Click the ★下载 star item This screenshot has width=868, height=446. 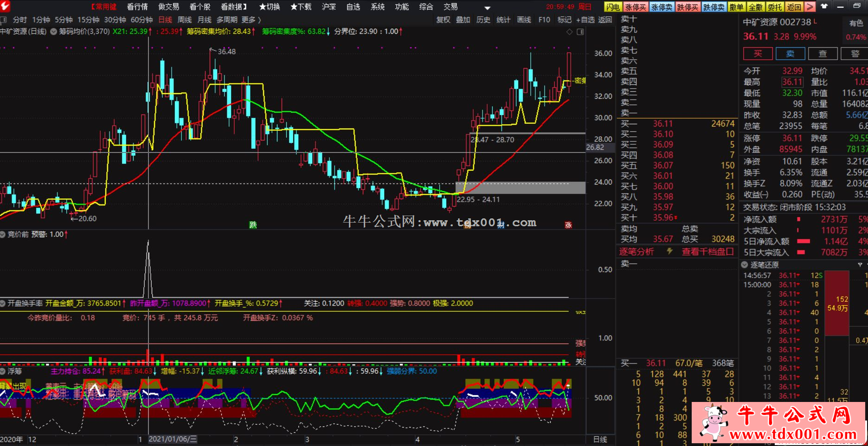(301, 6)
